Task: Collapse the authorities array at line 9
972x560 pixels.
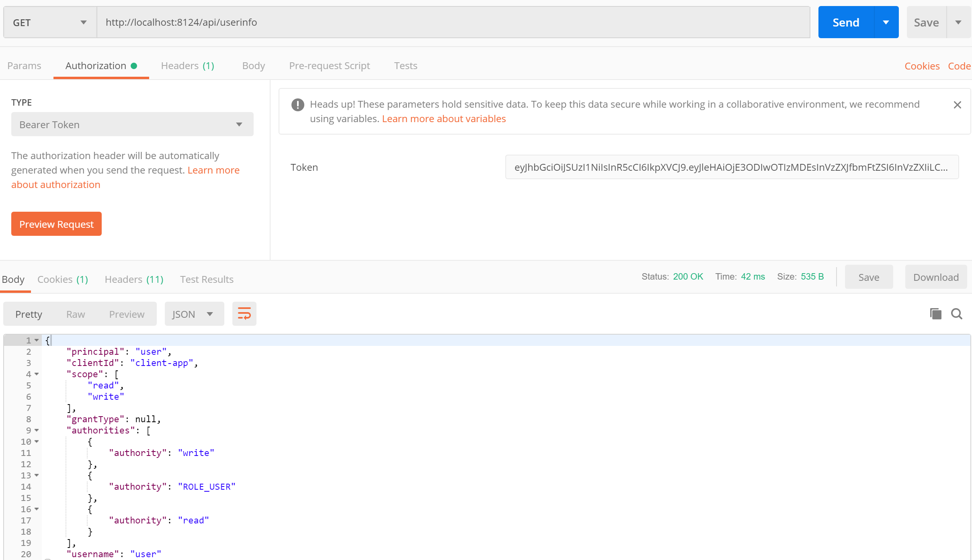Action: (x=37, y=430)
